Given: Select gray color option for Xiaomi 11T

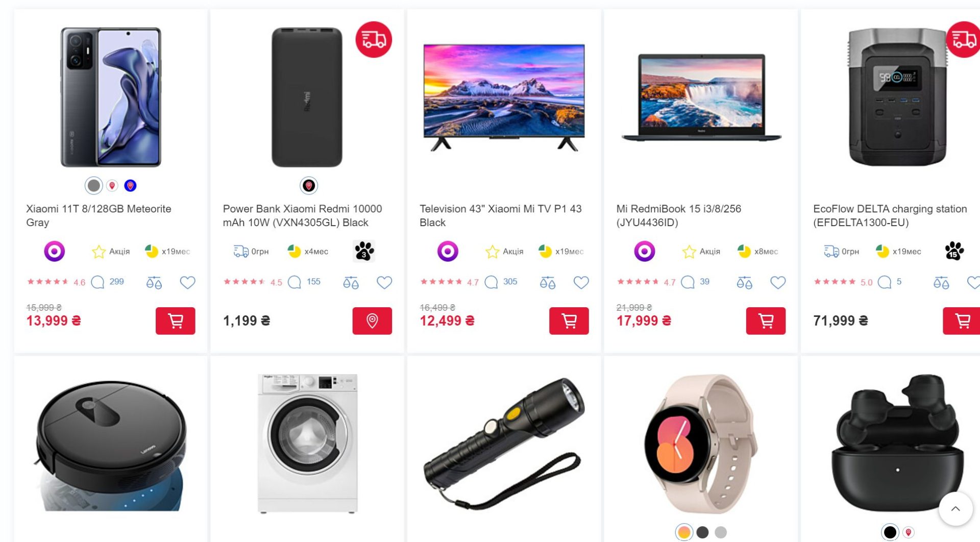Looking at the screenshot, I should [94, 185].
